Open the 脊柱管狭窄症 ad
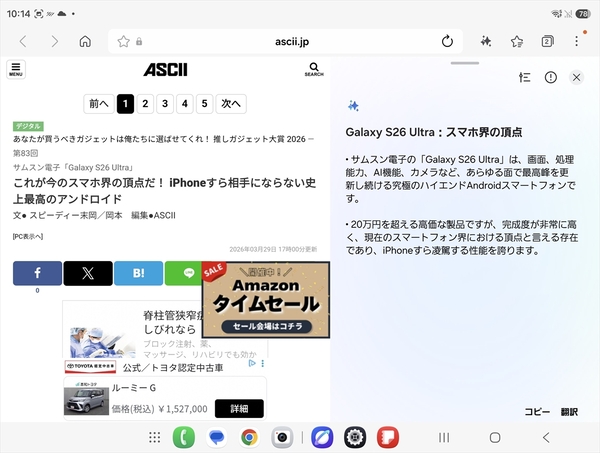This screenshot has height=453, width=600. pyautogui.click(x=132, y=329)
